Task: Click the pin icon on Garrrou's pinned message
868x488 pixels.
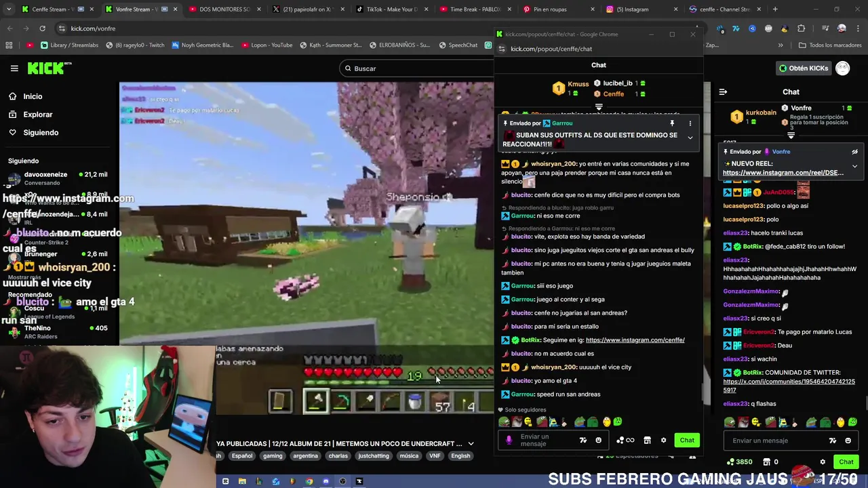Action: click(x=672, y=123)
